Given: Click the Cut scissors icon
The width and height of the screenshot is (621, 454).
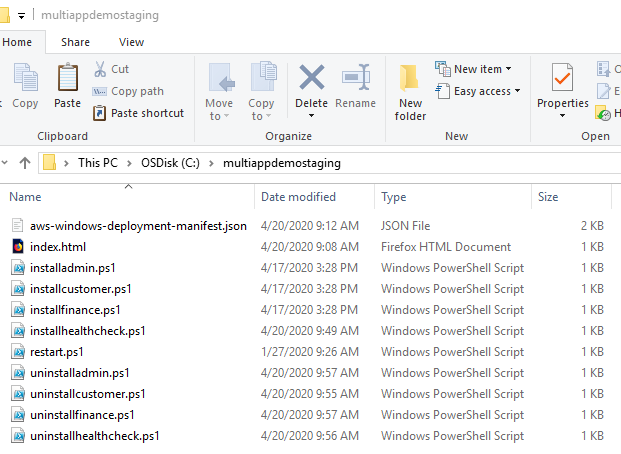Looking at the screenshot, I should (x=100, y=69).
